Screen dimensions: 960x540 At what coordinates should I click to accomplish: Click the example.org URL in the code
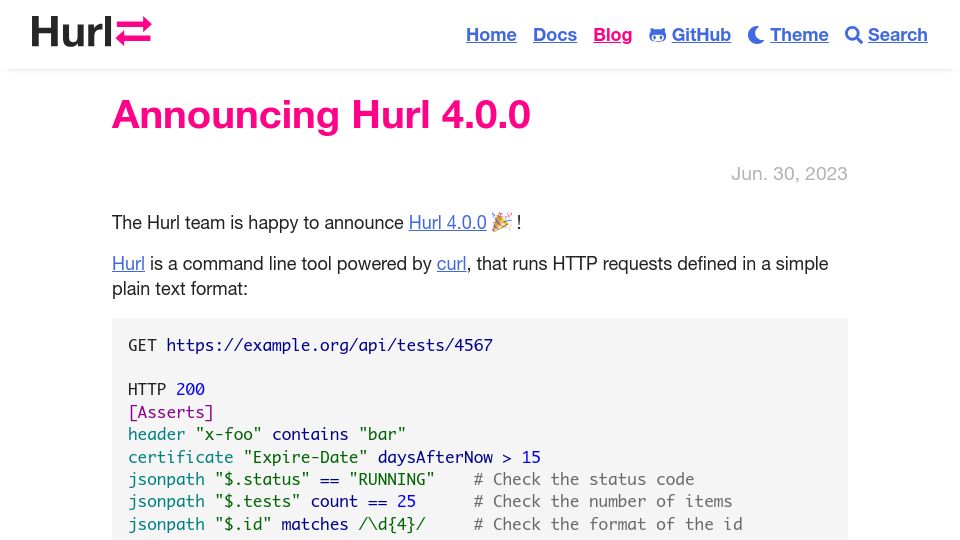coord(329,345)
